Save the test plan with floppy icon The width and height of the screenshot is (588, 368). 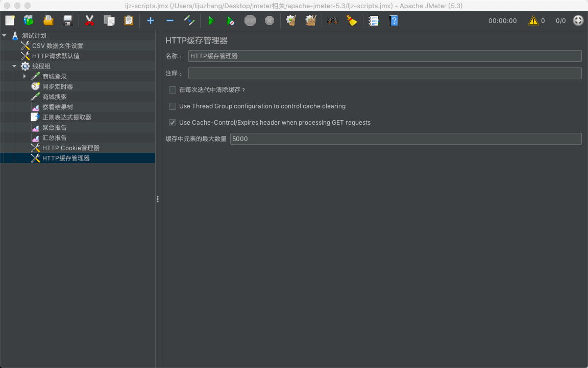tap(68, 20)
